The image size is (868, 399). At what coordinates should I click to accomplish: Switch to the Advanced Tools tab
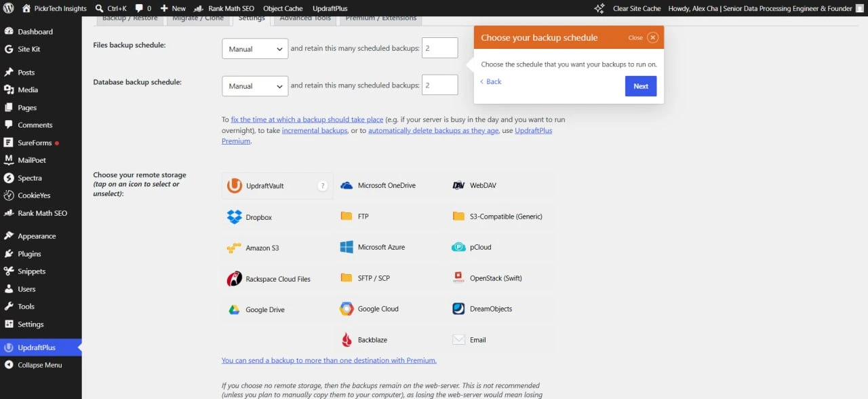coord(305,18)
